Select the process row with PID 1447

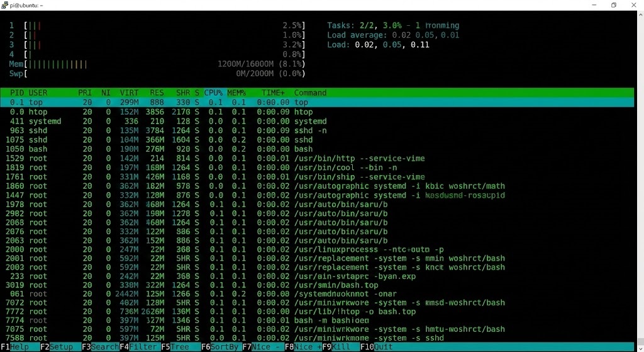pos(317,195)
